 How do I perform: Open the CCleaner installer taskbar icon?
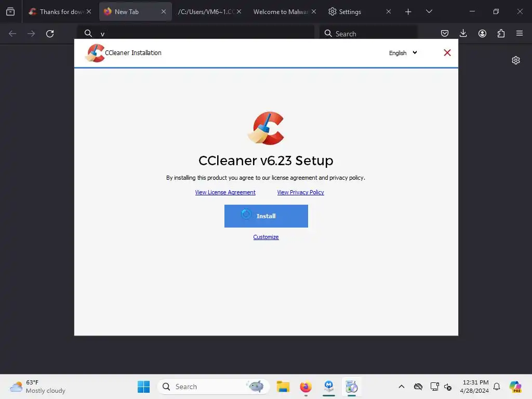pyautogui.click(x=352, y=387)
